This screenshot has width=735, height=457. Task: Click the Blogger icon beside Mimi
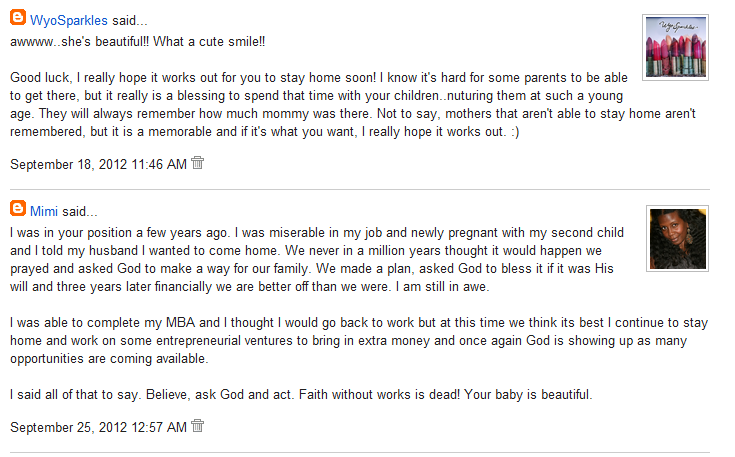[x=18, y=210]
